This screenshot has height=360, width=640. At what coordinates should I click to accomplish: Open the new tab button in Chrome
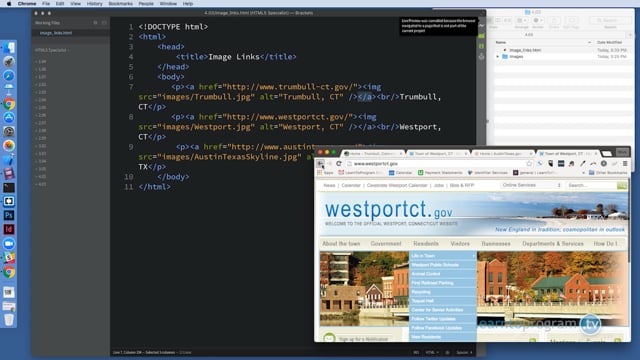(x=607, y=153)
